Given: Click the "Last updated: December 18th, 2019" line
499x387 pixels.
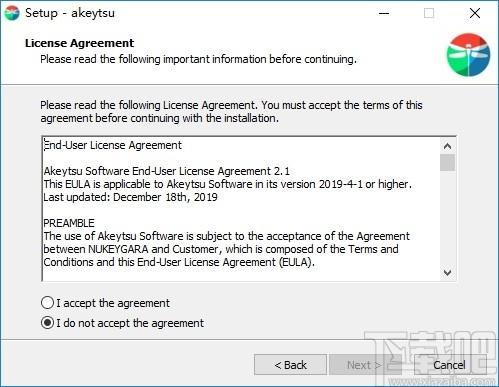Looking at the screenshot, I should click(x=130, y=197).
